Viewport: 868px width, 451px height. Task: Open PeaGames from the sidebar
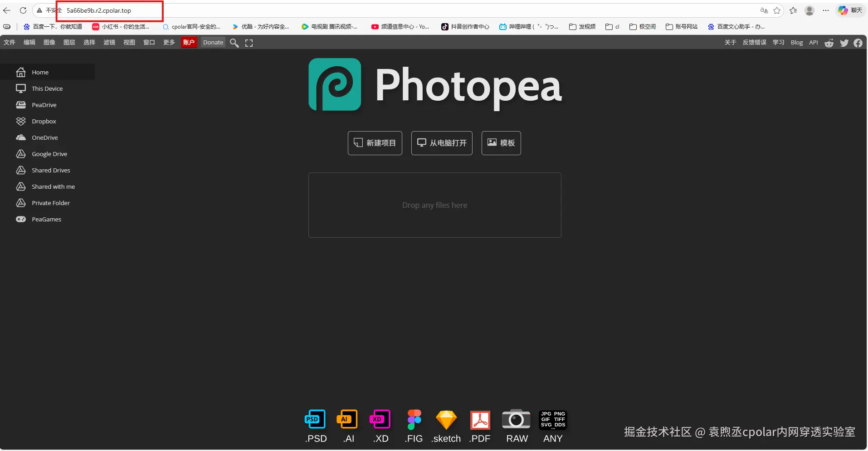click(46, 219)
